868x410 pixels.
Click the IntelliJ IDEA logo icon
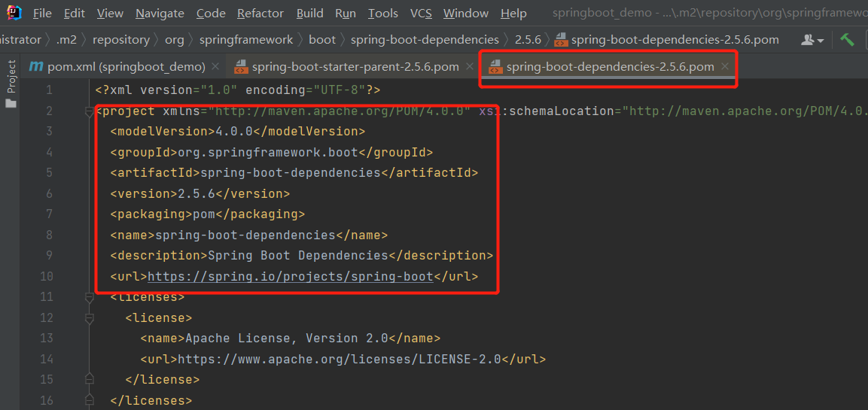[x=14, y=11]
